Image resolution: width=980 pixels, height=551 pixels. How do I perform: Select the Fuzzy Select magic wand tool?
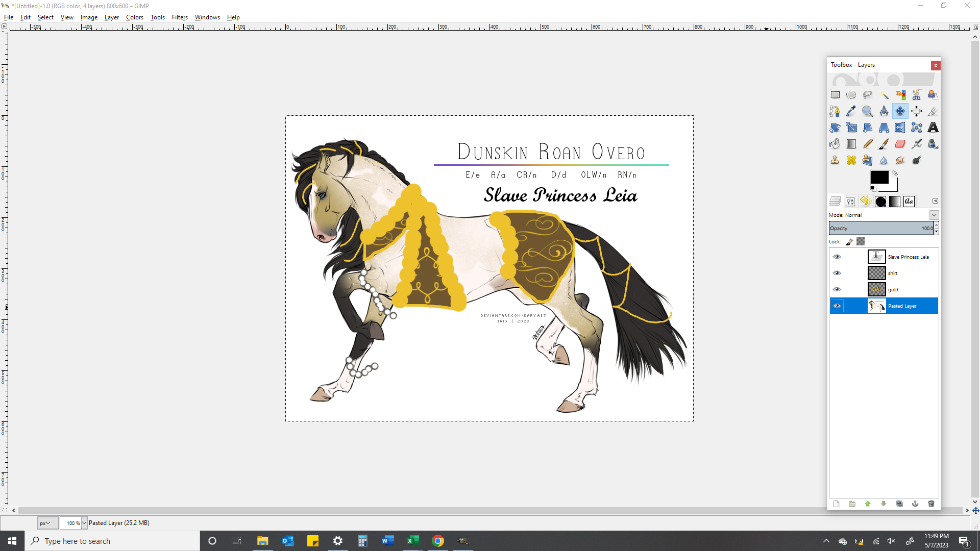[x=884, y=95]
